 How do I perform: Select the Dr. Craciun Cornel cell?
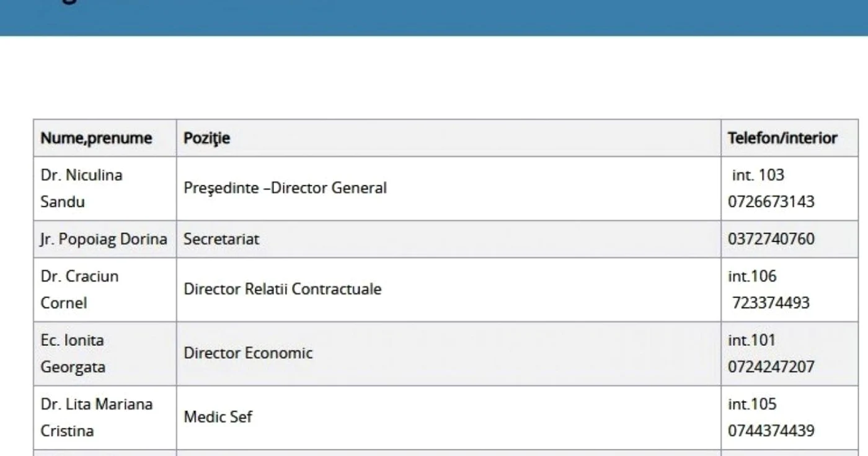(x=105, y=289)
